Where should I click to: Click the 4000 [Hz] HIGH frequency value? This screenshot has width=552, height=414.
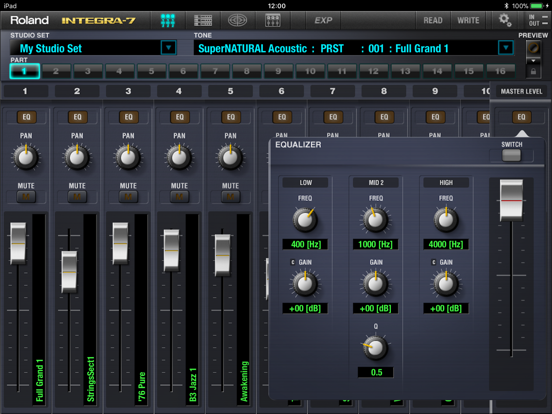click(446, 244)
